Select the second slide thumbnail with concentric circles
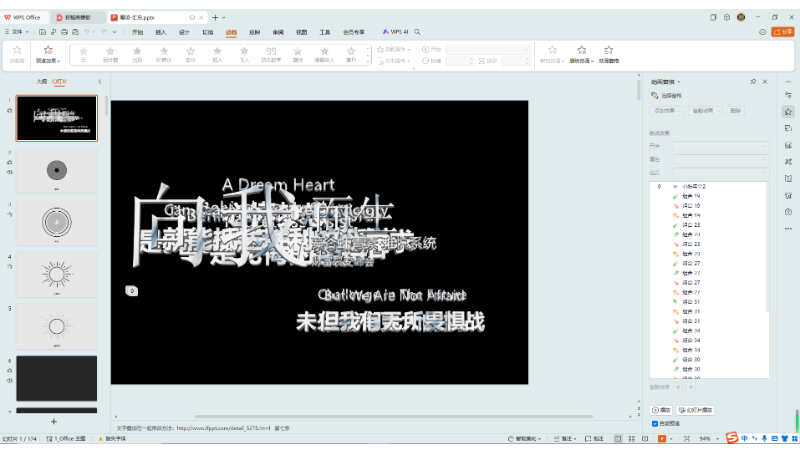 [57, 169]
